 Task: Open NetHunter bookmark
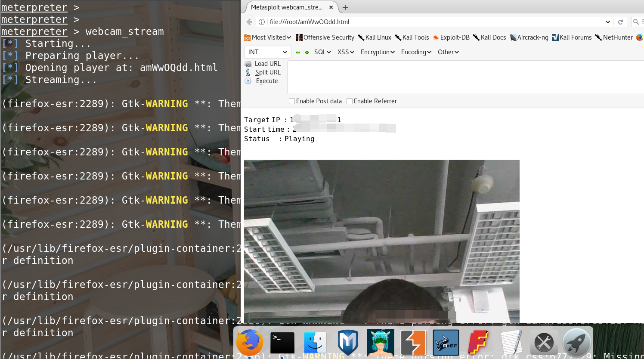pyautogui.click(x=614, y=37)
